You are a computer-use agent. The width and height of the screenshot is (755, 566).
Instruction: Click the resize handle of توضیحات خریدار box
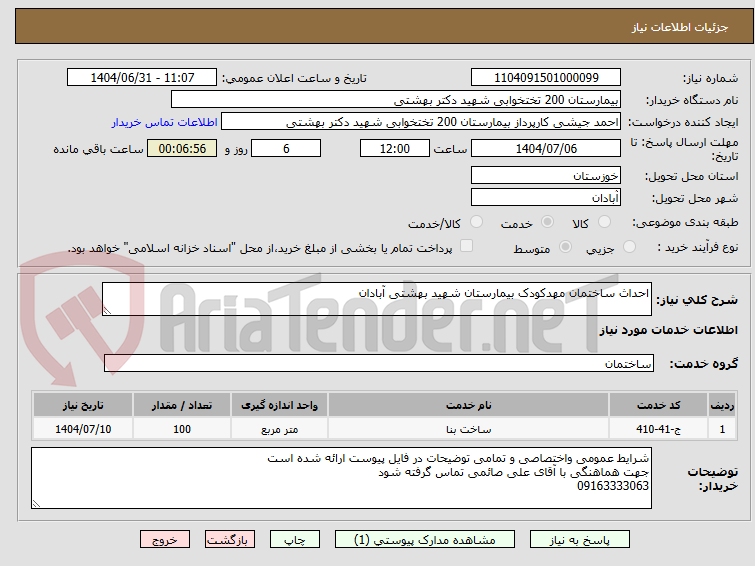click(x=36, y=503)
